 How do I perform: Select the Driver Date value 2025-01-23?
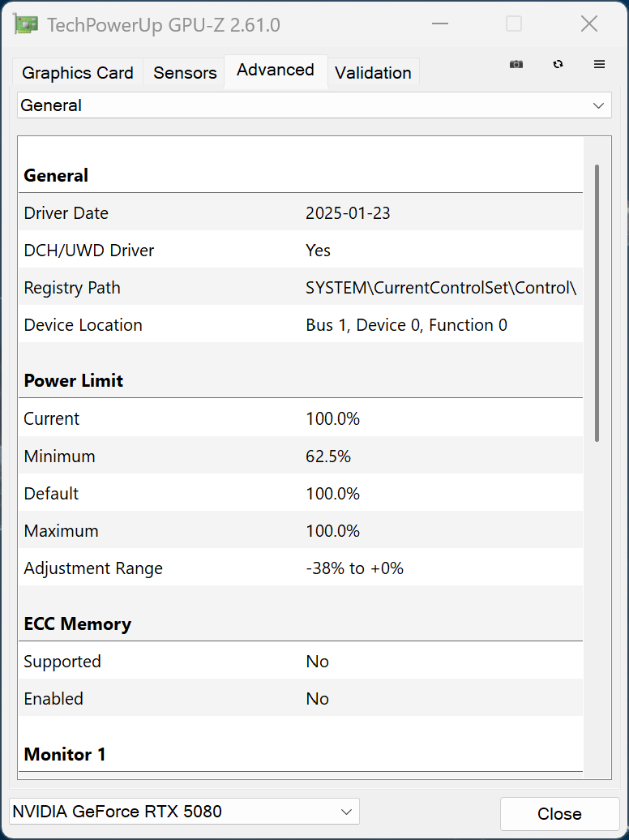pos(348,213)
